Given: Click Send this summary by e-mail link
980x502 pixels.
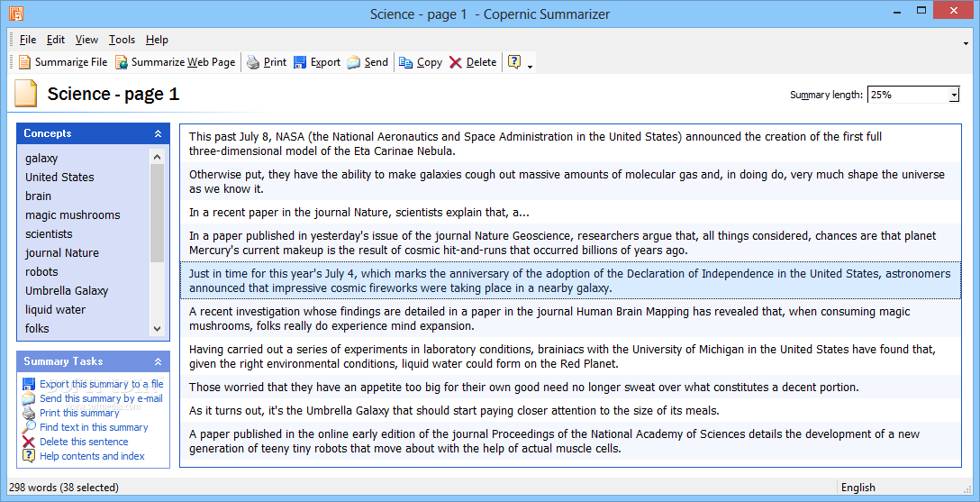Looking at the screenshot, I should pos(101,398).
